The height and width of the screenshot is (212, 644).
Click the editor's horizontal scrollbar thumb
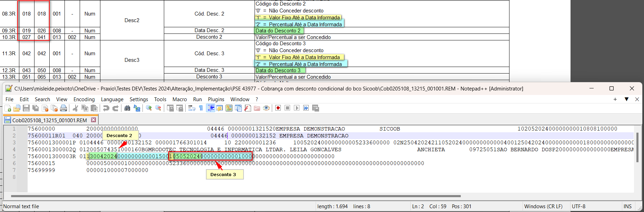tap(236, 196)
